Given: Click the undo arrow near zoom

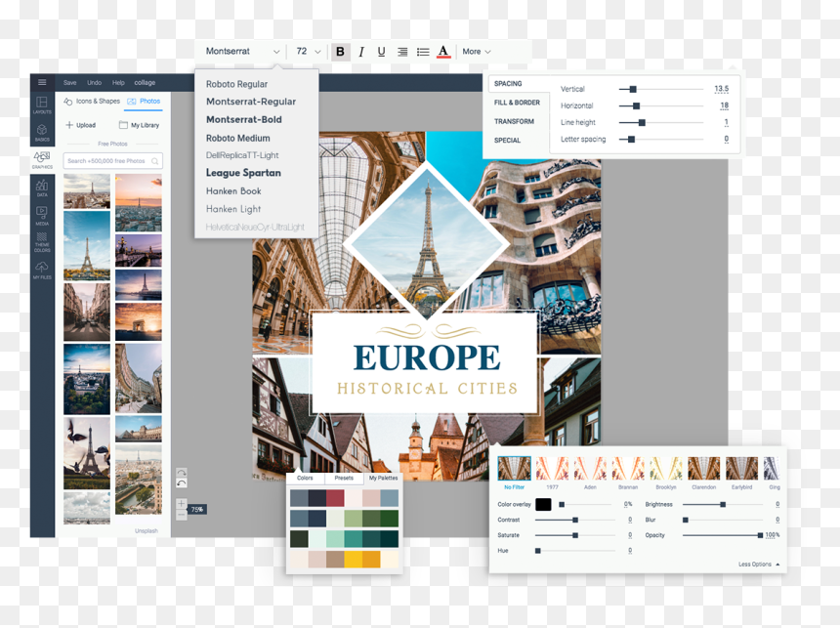Looking at the screenshot, I should (182, 482).
